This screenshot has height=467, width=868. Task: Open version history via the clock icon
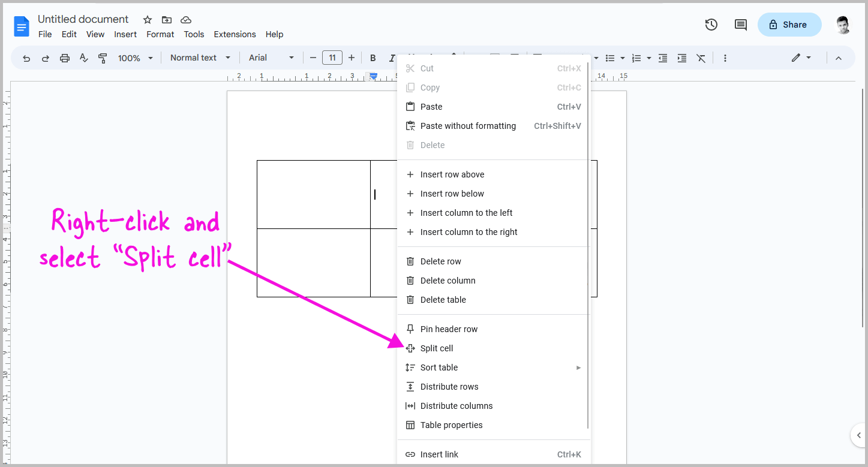[x=711, y=25]
